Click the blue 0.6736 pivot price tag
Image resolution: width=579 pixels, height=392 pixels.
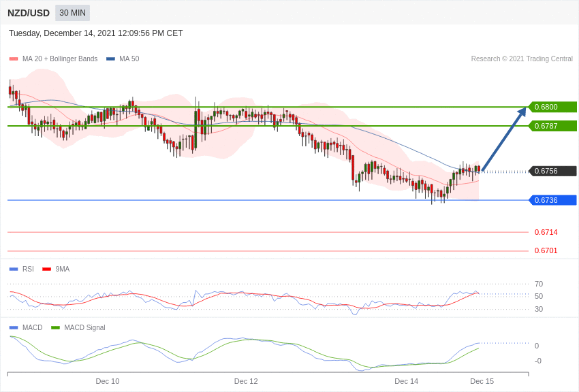pyautogui.click(x=553, y=200)
